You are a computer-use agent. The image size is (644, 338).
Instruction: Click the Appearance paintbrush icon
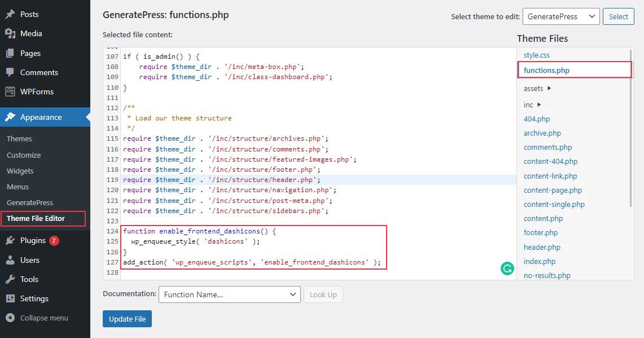(x=10, y=117)
